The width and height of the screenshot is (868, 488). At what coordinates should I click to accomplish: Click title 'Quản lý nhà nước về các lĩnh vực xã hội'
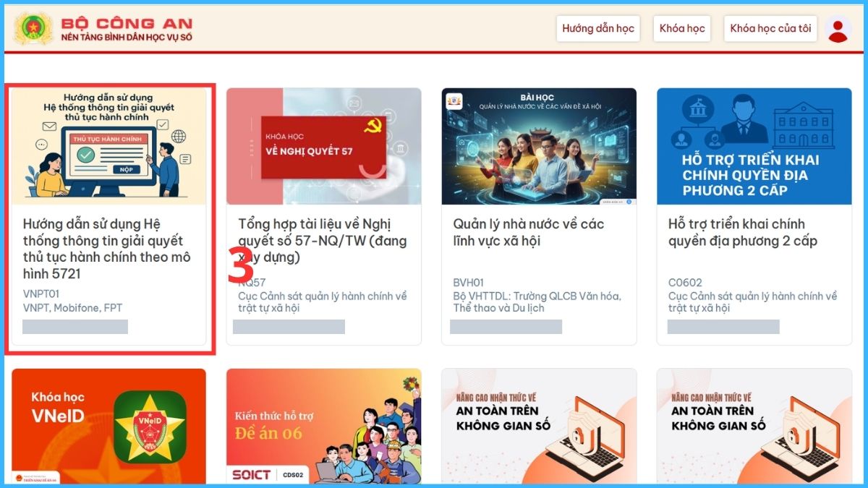(x=529, y=233)
